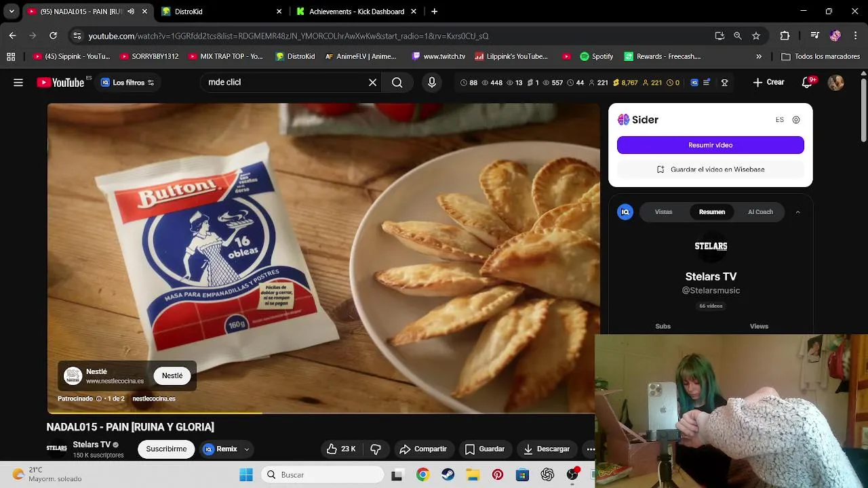The height and width of the screenshot is (488, 868).
Task: Open the vidIQ list menu icon in stats bar
Action: 707,83
